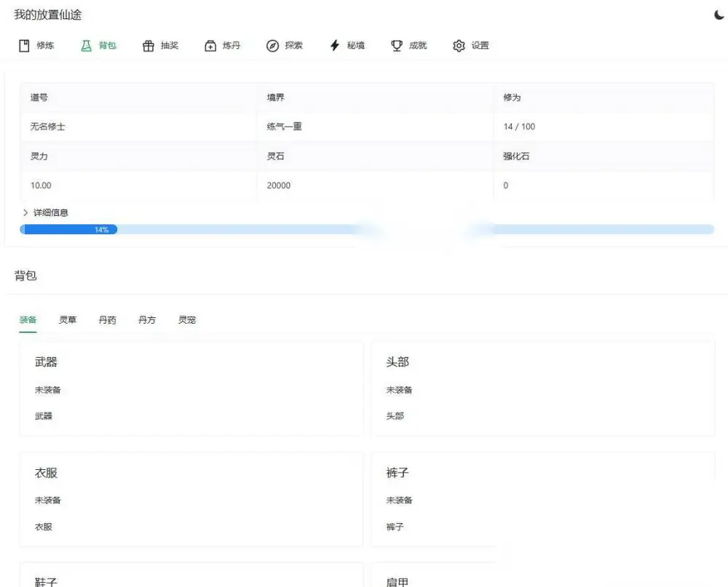
Task: Open the 炼丹 menu label
Action: click(232, 46)
